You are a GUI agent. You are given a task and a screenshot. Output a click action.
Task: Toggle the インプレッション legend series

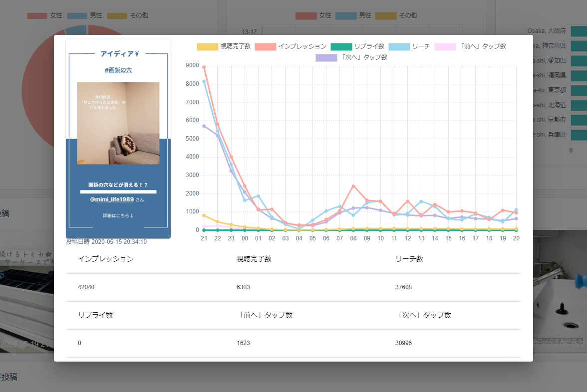click(265, 46)
